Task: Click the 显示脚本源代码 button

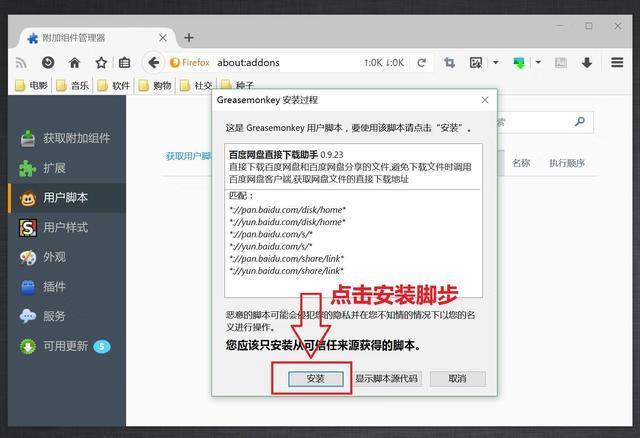Action: click(387, 379)
